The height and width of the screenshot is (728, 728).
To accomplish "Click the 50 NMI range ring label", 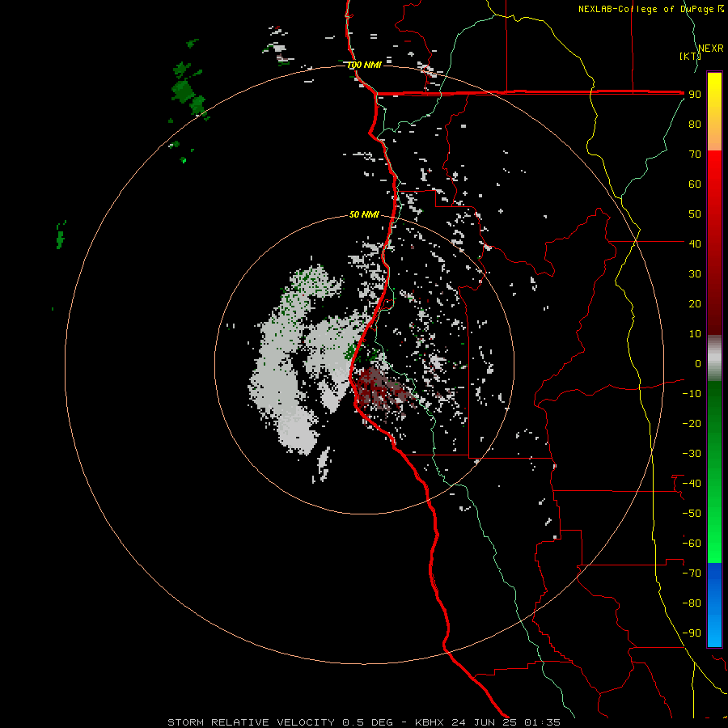I will point(364,214).
